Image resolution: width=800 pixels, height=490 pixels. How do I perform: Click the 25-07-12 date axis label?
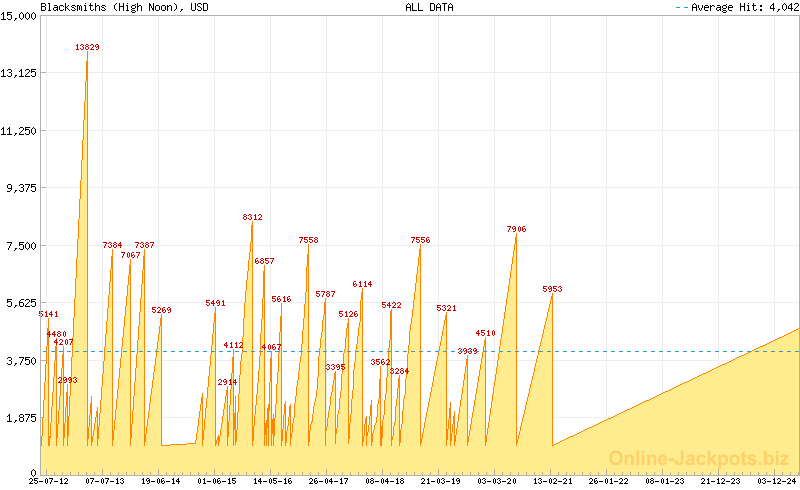pos(49,481)
